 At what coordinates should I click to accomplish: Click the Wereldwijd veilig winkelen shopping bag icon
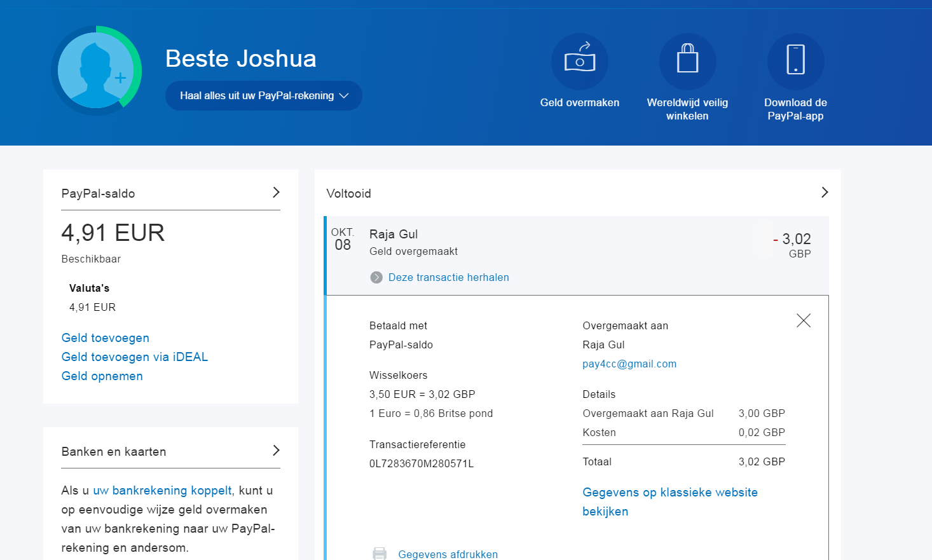tap(688, 62)
